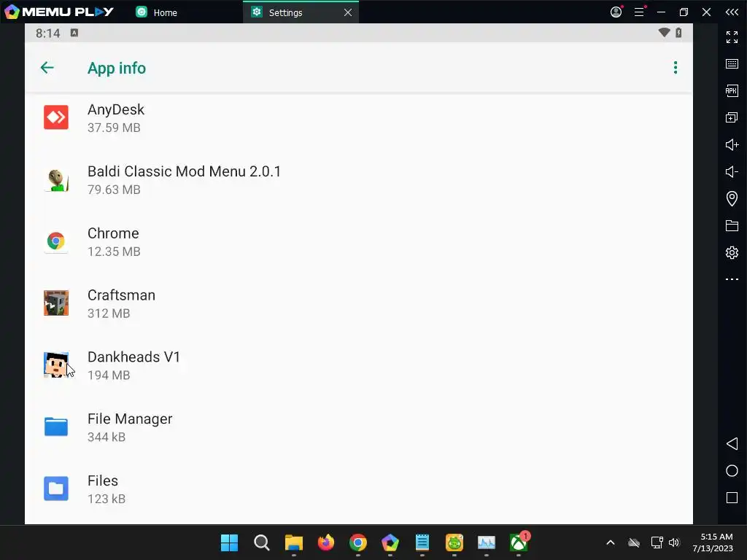The height and width of the screenshot is (560, 747).
Task: Open MEmu multi-instance window icon
Action: 732,117
